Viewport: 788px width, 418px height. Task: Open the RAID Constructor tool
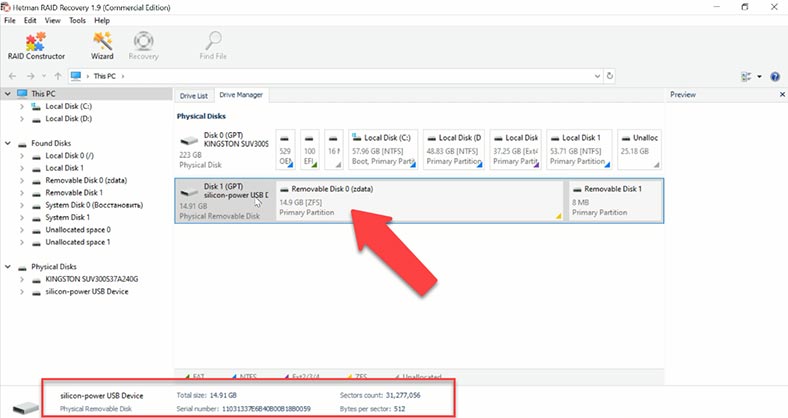coord(36,46)
